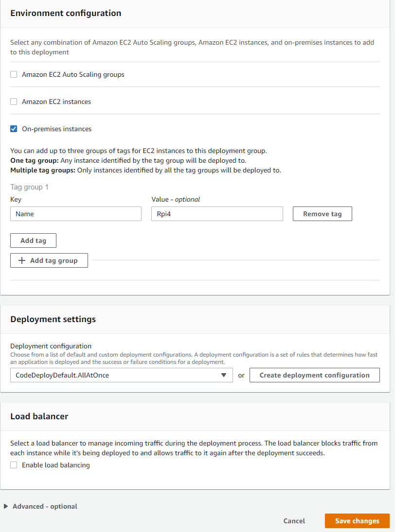Screen dimensions: 395x532
Task: Check the Amazon EC2 instances option
Action: point(13,102)
